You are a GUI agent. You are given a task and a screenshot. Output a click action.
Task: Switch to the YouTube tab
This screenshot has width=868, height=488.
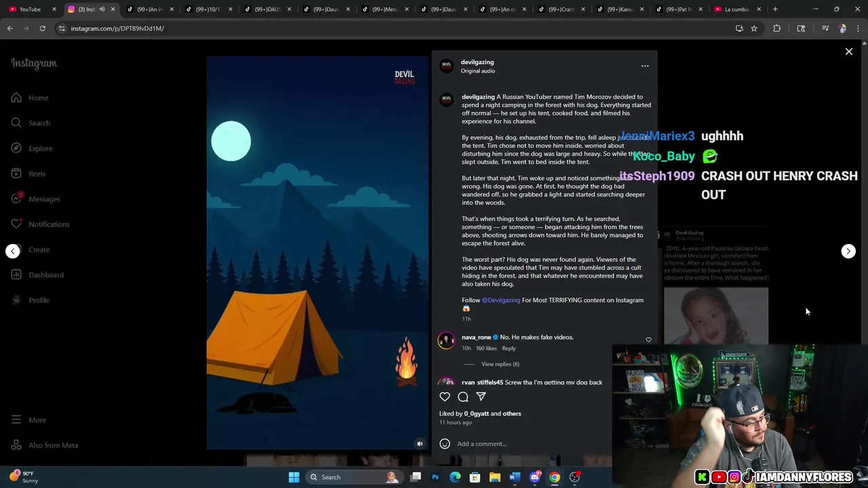click(30, 9)
